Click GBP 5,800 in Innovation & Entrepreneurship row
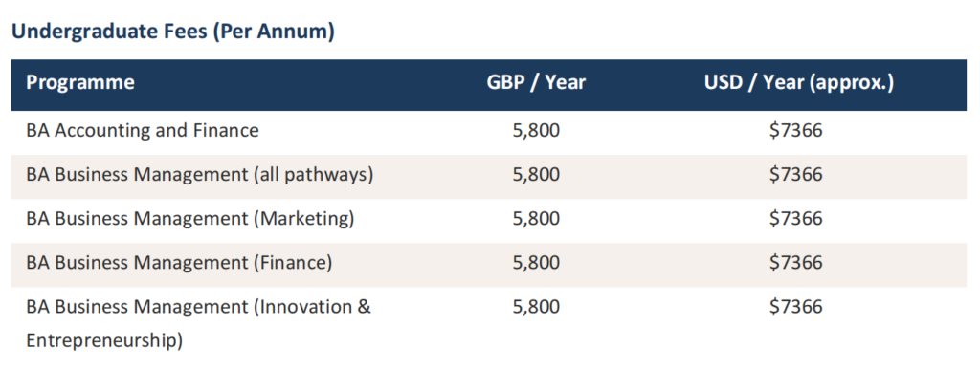This screenshot has width=980, height=368. tap(536, 307)
